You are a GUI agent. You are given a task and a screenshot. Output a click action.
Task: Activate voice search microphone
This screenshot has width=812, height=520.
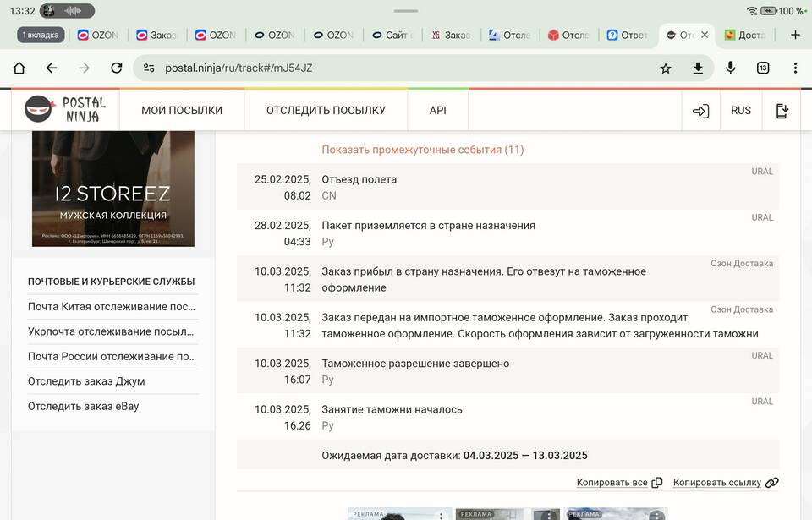[730, 68]
